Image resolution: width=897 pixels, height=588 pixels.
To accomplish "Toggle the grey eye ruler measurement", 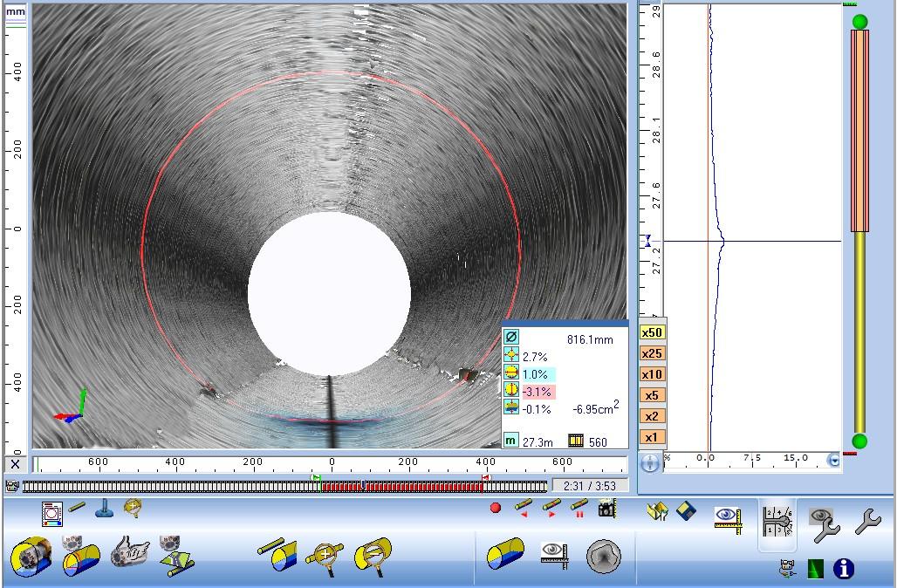I will 554,556.
